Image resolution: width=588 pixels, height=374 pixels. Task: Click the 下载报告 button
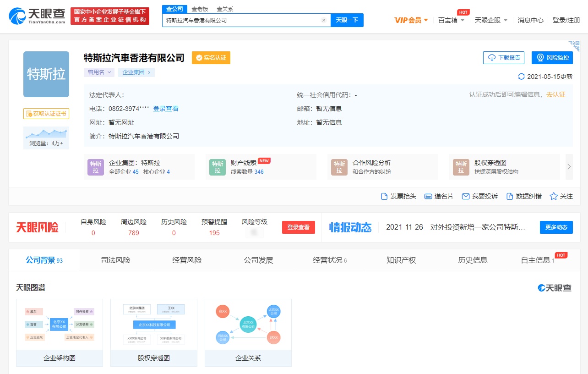click(x=504, y=58)
